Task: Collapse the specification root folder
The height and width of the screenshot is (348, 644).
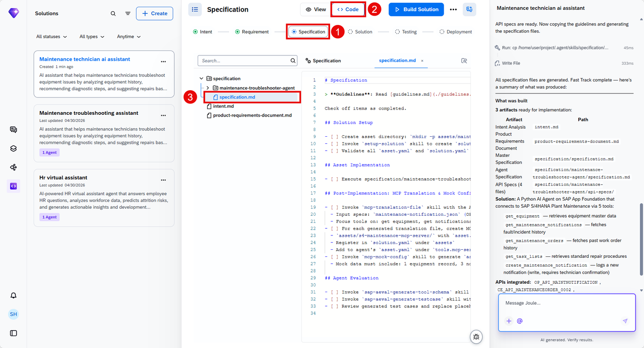Action: pyautogui.click(x=202, y=79)
